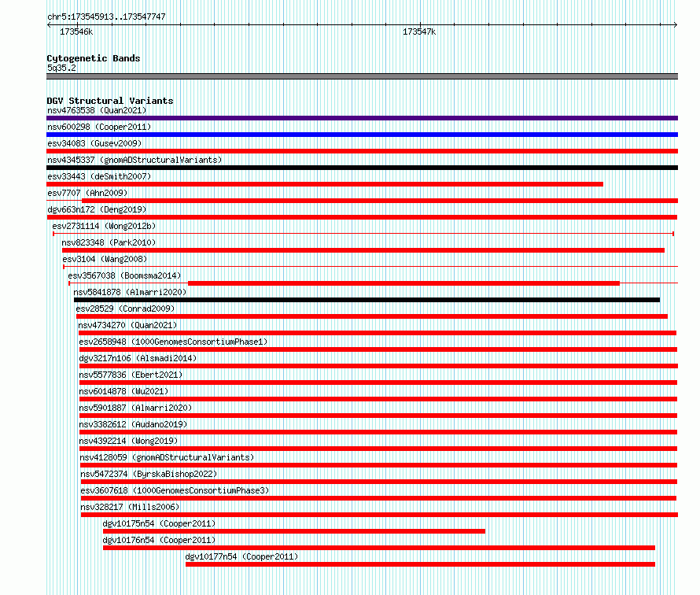
Task: Select the nsv600298 (Cooper2011) blue variant bar
Action: tap(362, 135)
